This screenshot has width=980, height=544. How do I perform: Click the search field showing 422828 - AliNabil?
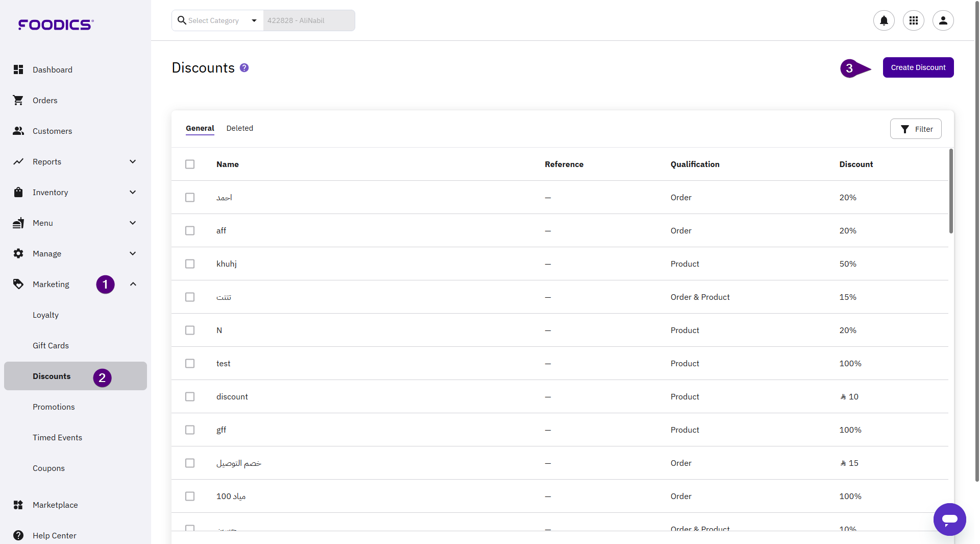309,20
